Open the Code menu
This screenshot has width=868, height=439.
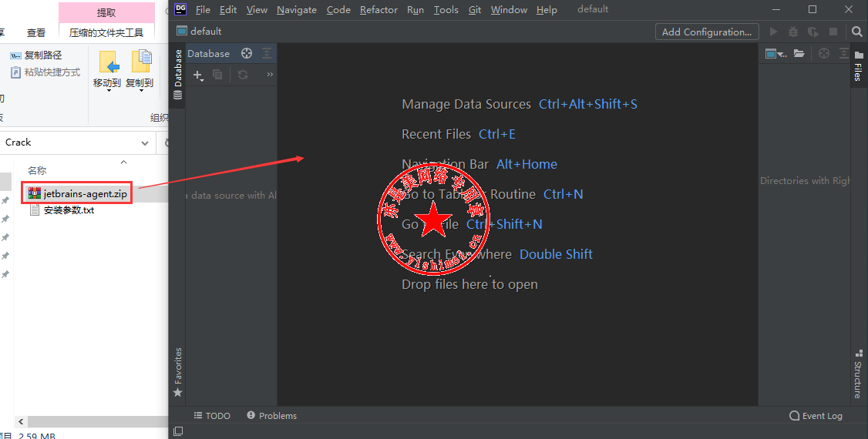pos(338,10)
